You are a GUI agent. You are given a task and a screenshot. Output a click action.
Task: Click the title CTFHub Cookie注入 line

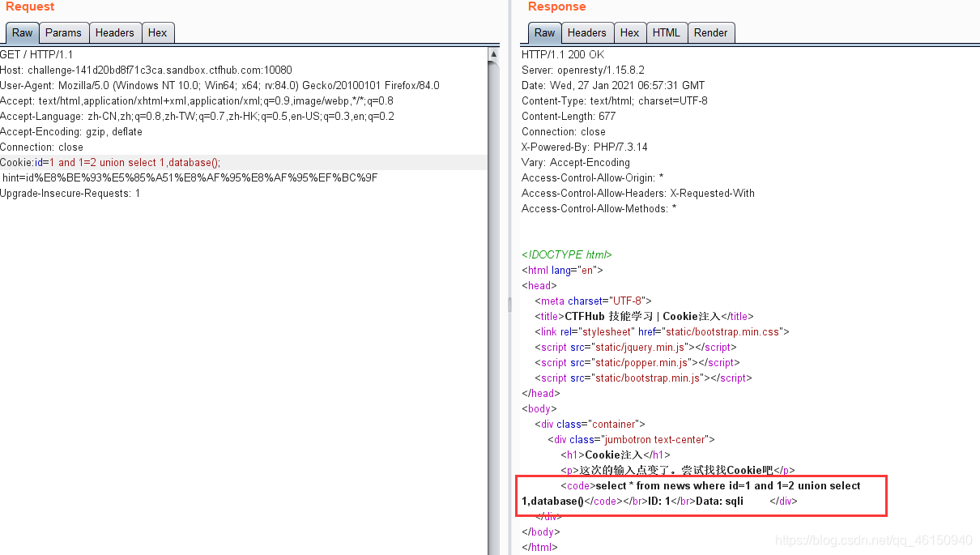[644, 316]
